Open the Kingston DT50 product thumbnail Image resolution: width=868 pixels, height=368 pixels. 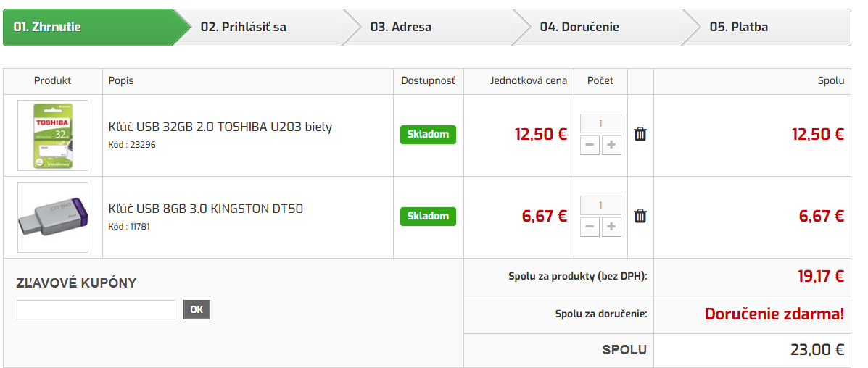[x=53, y=217]
